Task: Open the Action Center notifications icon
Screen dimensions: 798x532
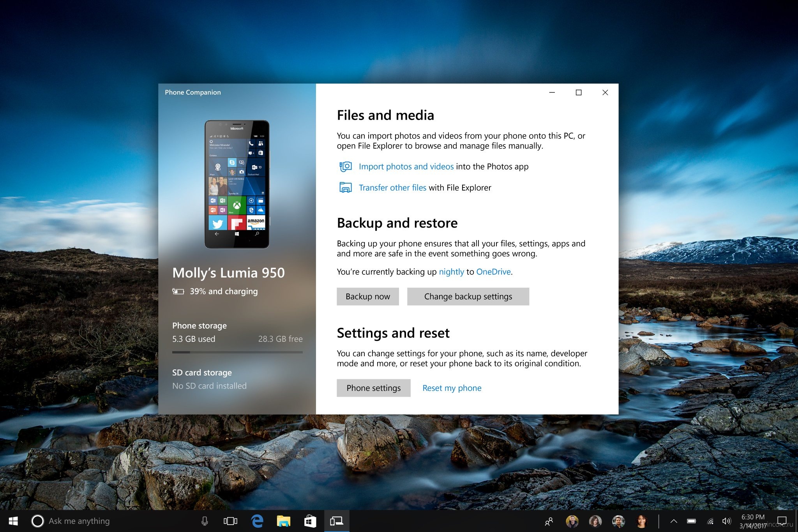Action: click(x=782, y=521)
